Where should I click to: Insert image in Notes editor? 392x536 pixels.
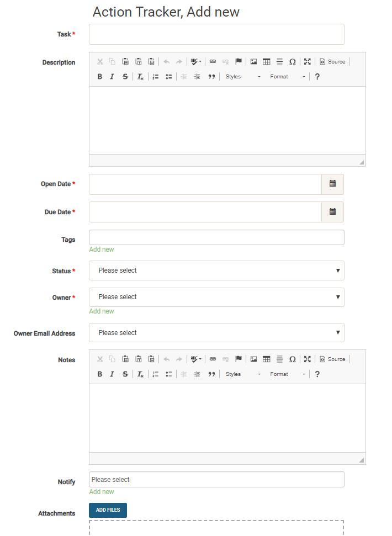tap(253, 359)
